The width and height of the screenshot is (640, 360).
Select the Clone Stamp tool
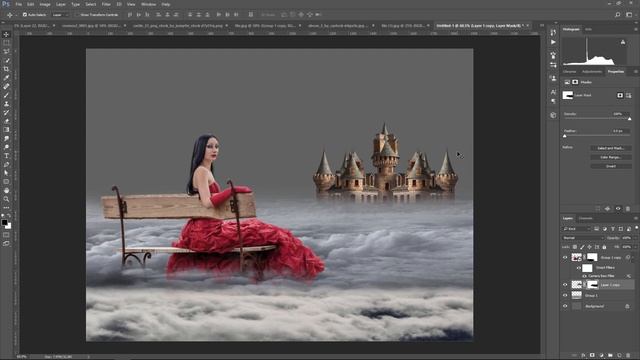point(6,104)
